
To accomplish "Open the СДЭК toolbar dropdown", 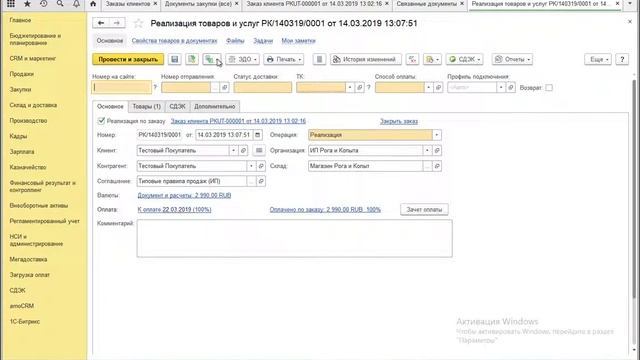I will pyautogui.click(x=464, y=59).
